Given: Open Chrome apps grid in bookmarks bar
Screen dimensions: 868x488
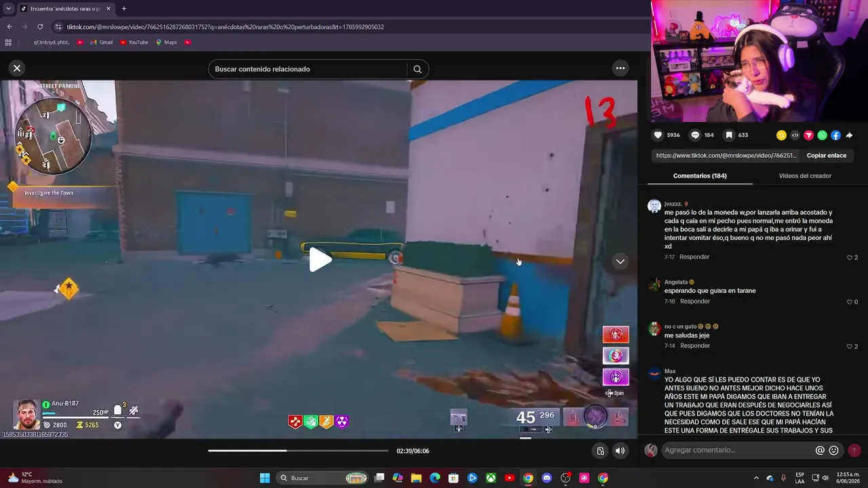Looking at the screenshot, I should [x=8, y=42].
